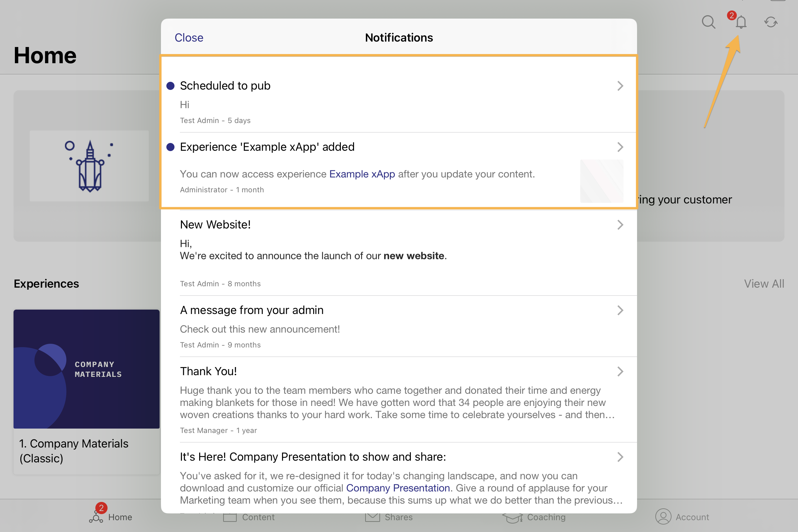This screenshot has width=798, height=532.
Task: Open the search magnifier icon
Action: (708, 22)
